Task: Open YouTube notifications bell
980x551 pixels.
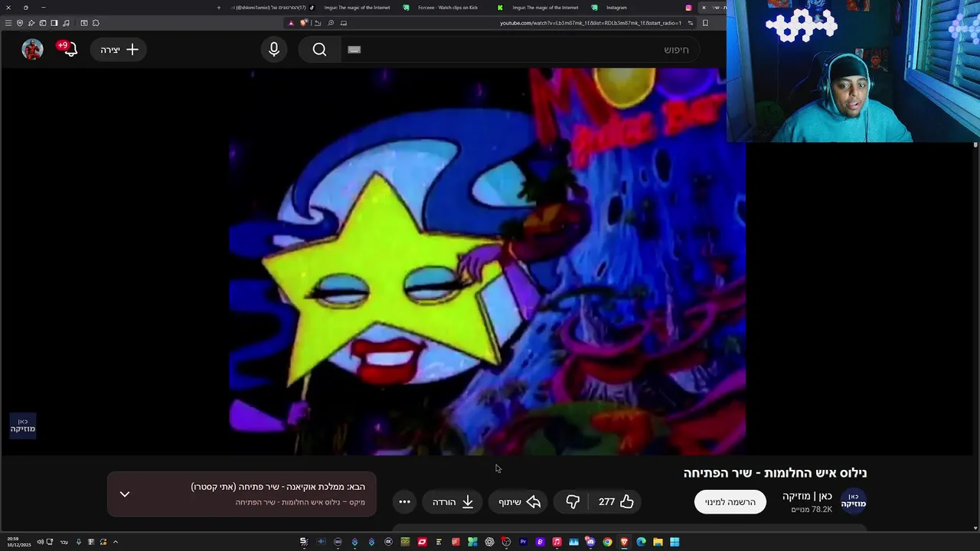Action: [x=70, y=50]
